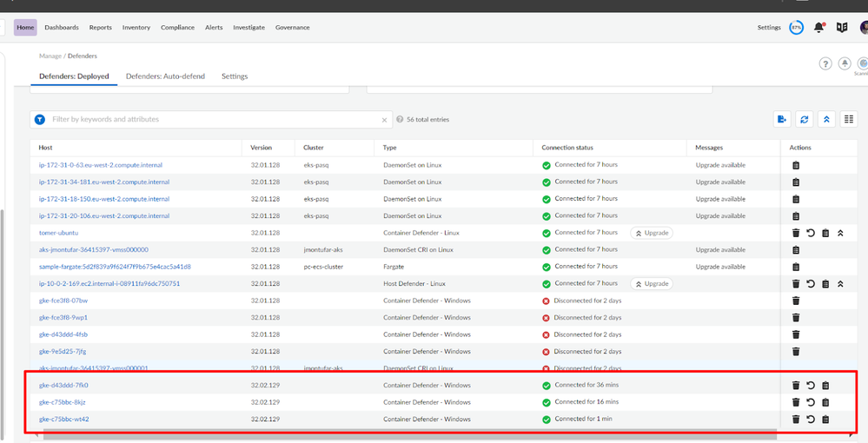Open the column selector above Actions
Image resolution: width=868 pixels, height=443 pixels.
pos(849,120)
